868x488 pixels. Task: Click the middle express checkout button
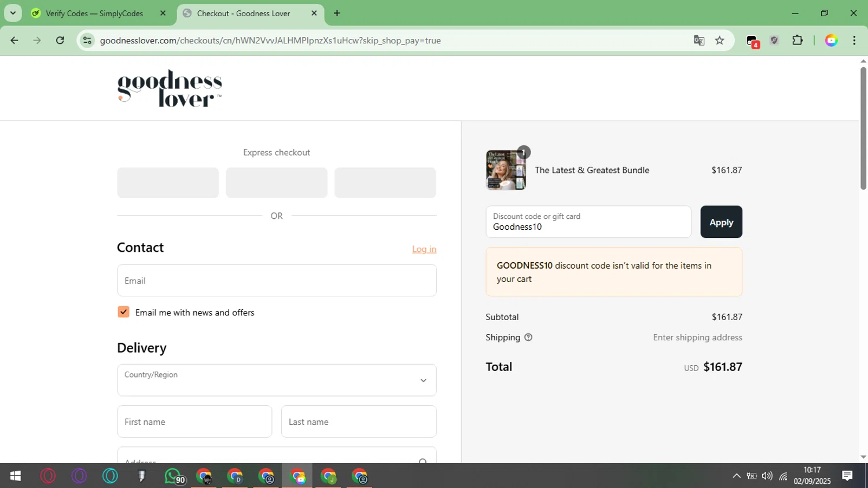(x=277, y=182)
